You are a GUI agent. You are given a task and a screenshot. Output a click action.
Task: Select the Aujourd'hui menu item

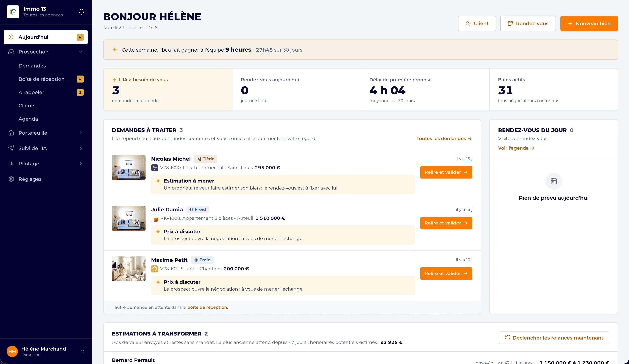46,37
